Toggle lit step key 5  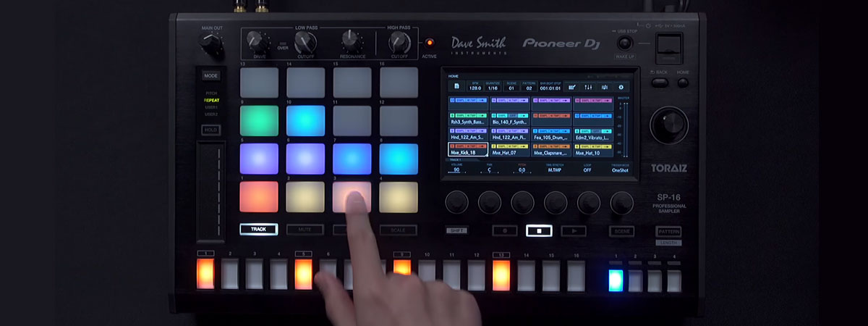(x=304, y=274)
